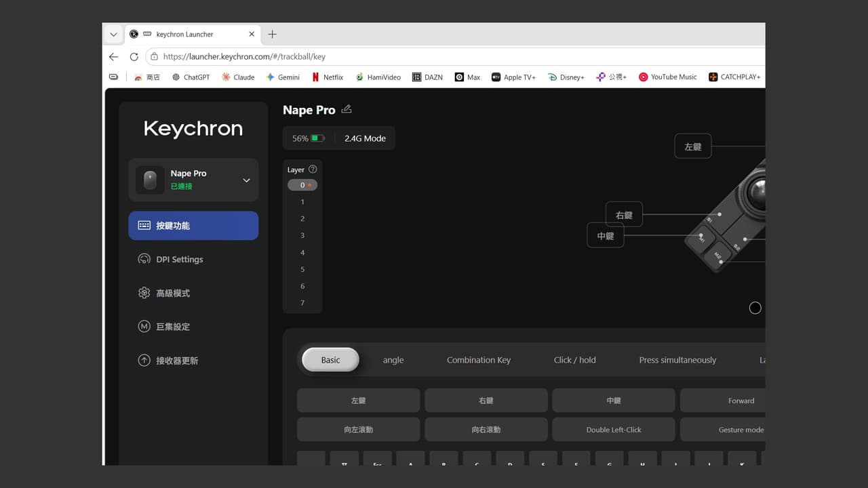The height and width of the screenshot is (488, 868).
Task: Open a new browser tab with plus icon
Action: (x=272, y=34)
